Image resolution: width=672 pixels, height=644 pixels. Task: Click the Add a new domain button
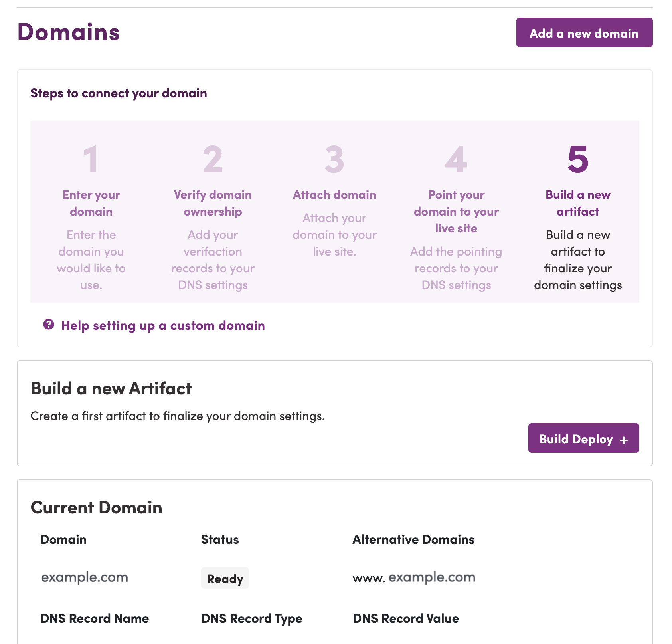pyautogui.click(x=584, y=32)
